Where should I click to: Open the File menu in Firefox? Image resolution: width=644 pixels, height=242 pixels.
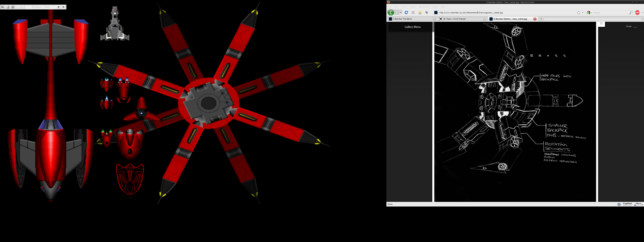coord(389,6)
